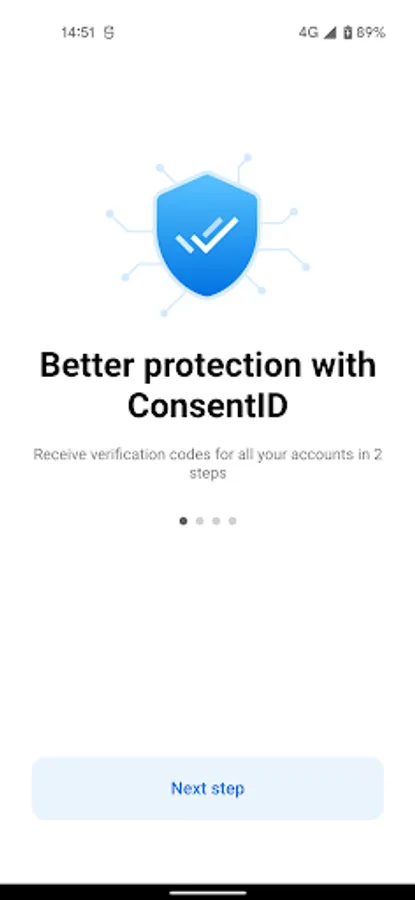The image size is (415, 900).
Task: Tap the home gesture bar at bottom
Action: coord(207,892)
